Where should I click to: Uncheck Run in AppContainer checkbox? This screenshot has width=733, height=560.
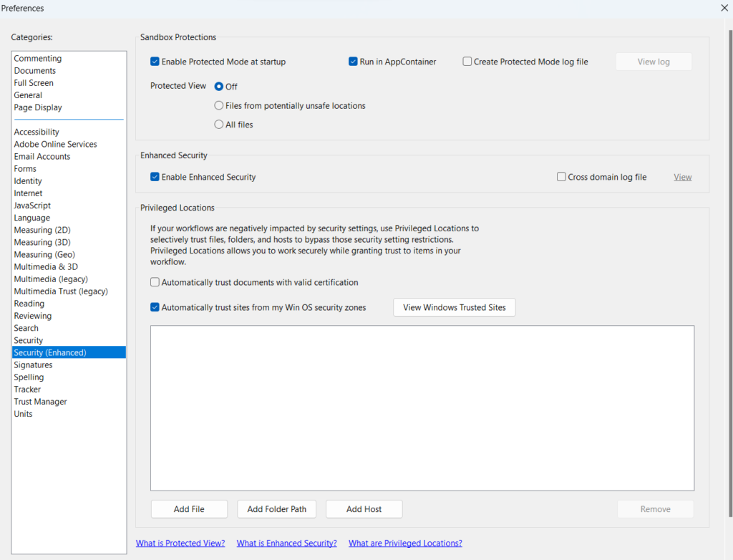tap(353, 62)
